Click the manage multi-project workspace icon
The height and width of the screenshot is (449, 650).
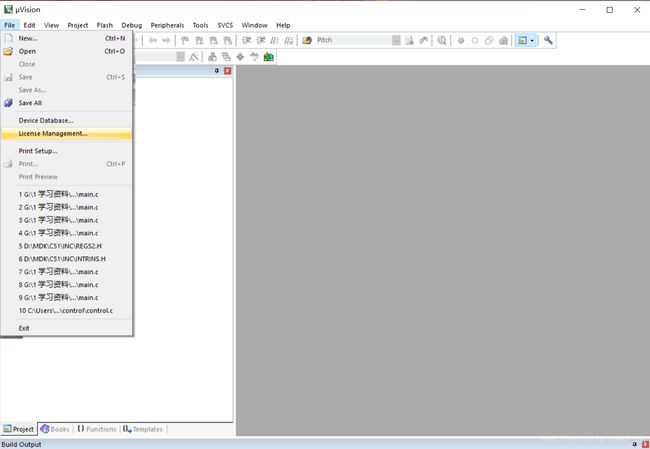click(x=226, y=57)
